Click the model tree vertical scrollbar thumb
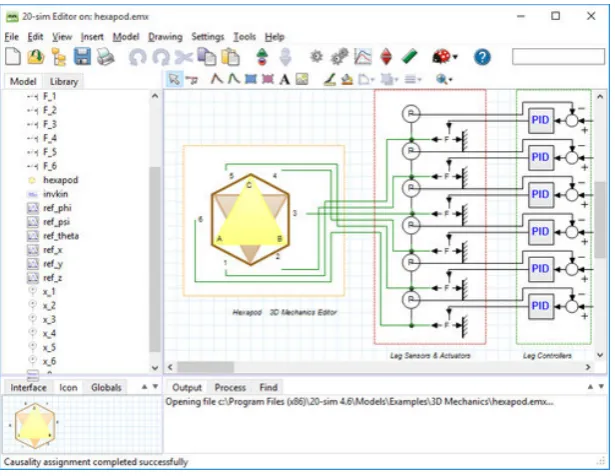This screenshot has height=476, width=615. [x=155, y=259]
